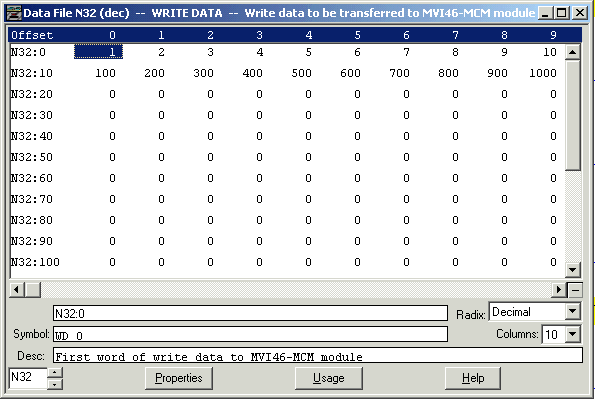
Task: Click the vertical scrollbar thumb
Action: coord(573,115)
